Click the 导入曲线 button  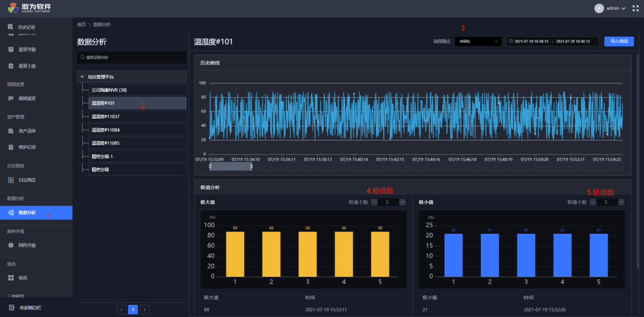tap(619, 41)
